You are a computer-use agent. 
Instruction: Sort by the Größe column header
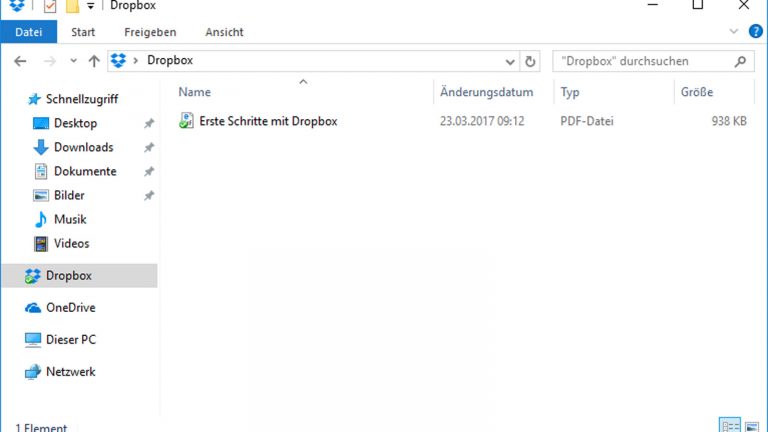[696, 92]
